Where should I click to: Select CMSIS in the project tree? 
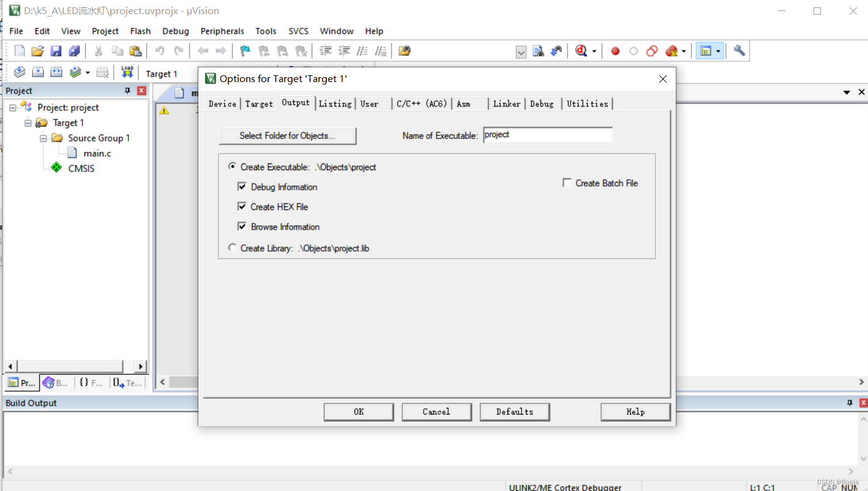click(x=81, y=169)
